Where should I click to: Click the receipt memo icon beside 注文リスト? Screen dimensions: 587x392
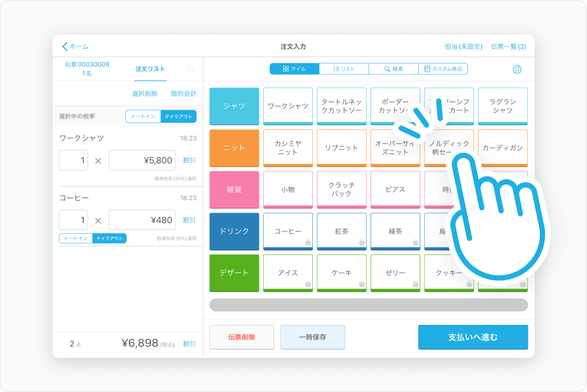click(191, 69)
